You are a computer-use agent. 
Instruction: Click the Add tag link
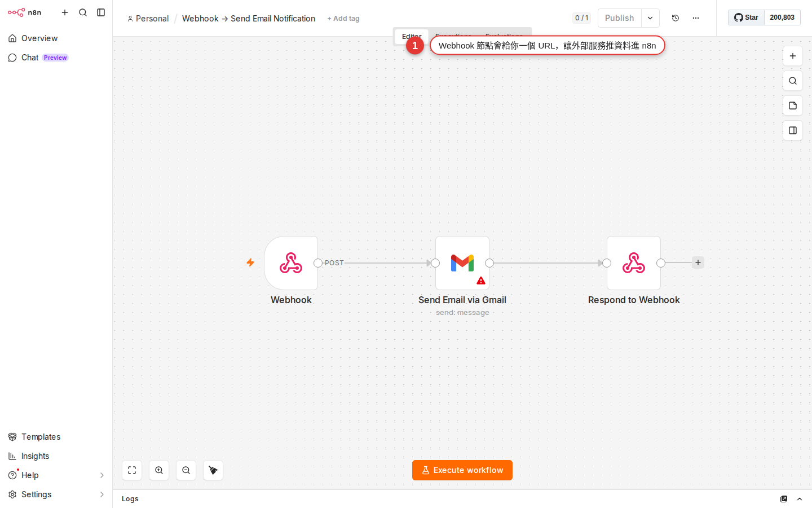[x=343, y=19]
